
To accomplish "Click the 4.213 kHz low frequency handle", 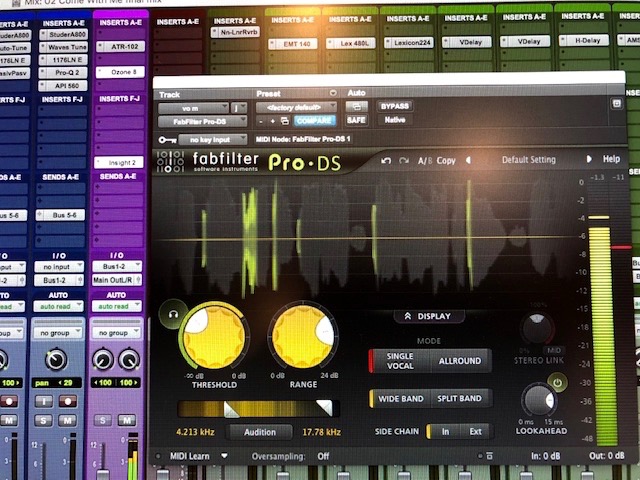I will (x=231, y=409).
